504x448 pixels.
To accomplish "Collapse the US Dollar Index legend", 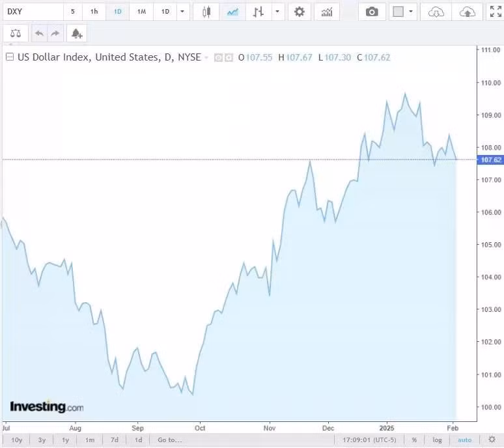I will pyautogui.click(x=10, y=57).
